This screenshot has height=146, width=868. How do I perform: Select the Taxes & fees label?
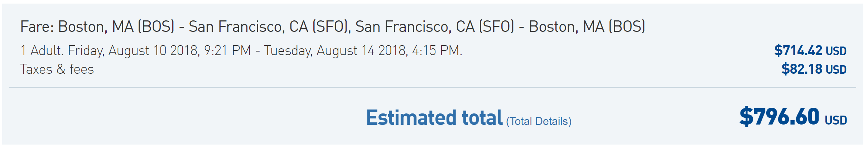[57, 69]
